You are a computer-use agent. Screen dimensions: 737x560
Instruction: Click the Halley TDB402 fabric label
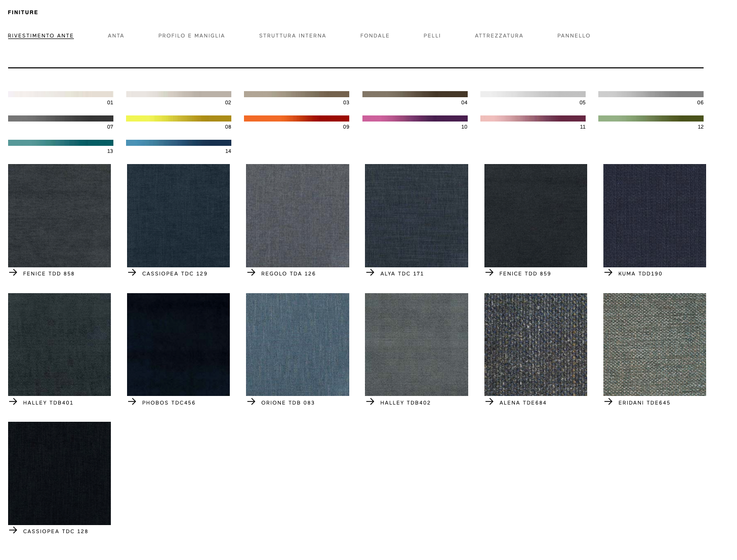(405, 403)
